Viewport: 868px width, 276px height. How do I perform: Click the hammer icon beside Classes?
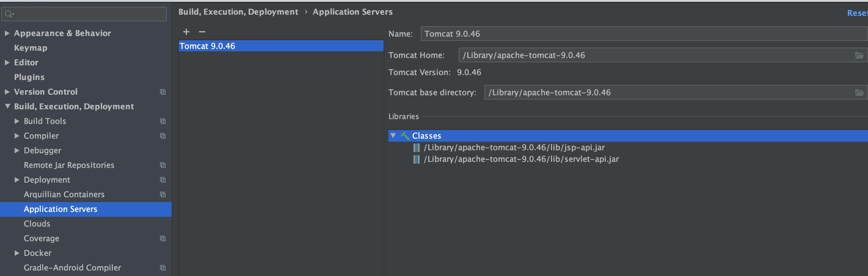[x=405, y=136]
